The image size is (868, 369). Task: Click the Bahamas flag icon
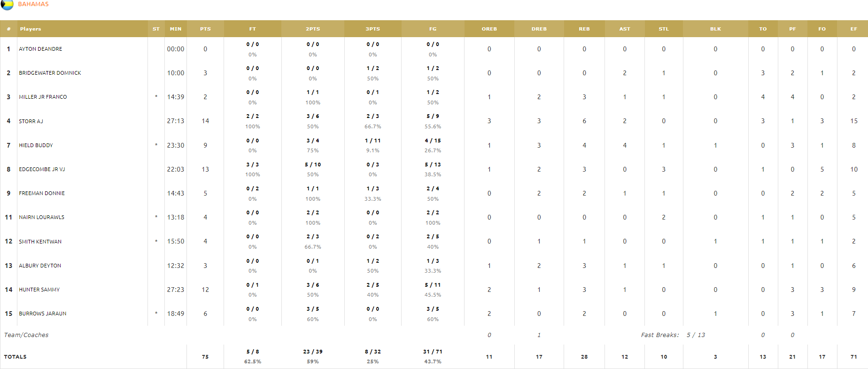point(7,4)
